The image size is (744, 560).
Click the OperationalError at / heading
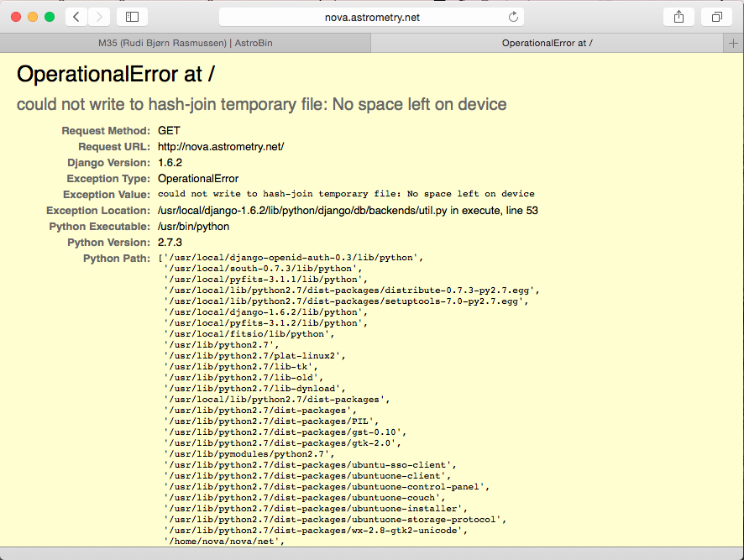click(115, 74)
